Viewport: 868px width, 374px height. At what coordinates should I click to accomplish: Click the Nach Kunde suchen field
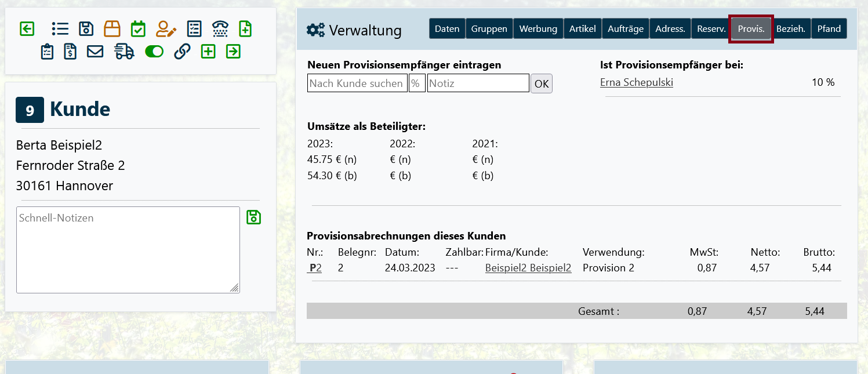coord(357,83)
